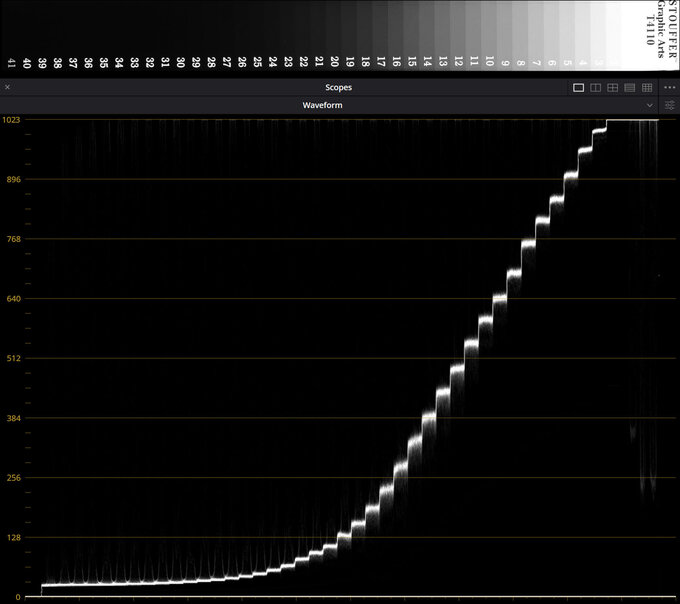
Task: Open the Scopes three-dot options menu
Action: pos(670,87)
